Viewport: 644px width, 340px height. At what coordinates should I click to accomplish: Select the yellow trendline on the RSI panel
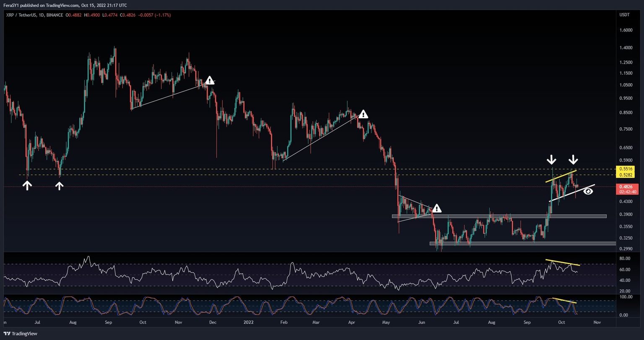coord(563,262)
